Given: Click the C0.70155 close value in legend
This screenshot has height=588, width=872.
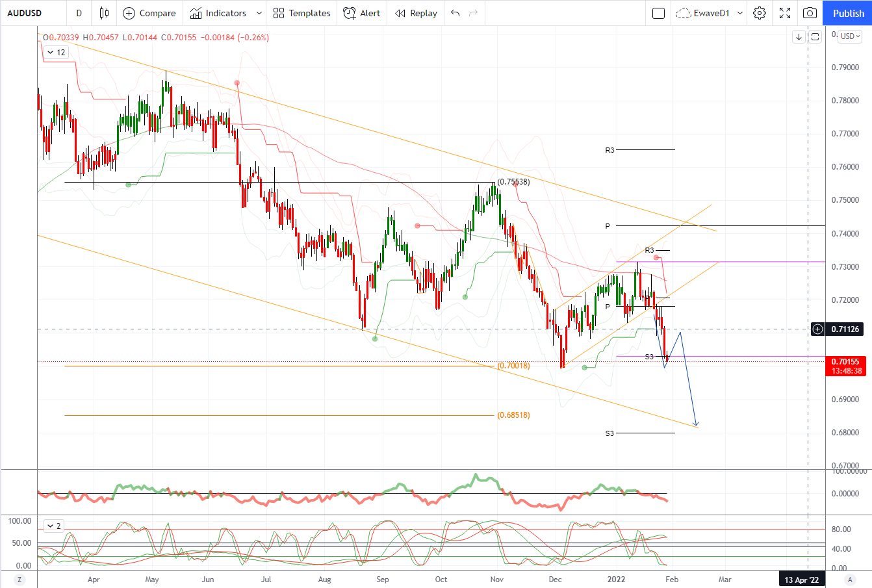Looking at the screenshot, I should pos(178,38).
